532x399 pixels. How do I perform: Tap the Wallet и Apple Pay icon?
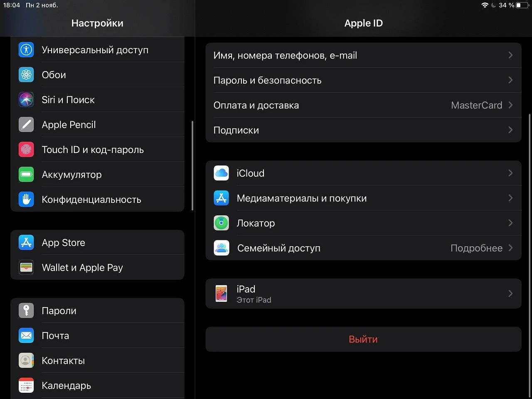click(x=26, y=267)
